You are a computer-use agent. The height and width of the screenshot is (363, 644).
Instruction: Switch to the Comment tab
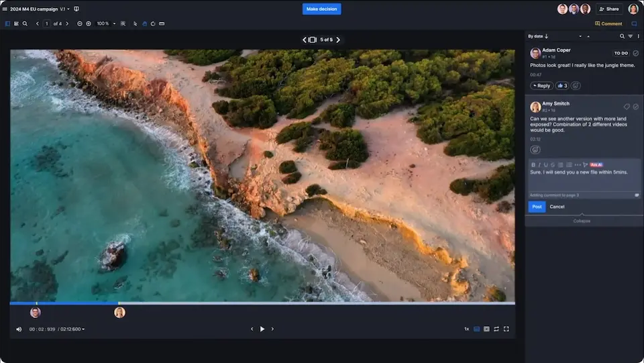608,23
